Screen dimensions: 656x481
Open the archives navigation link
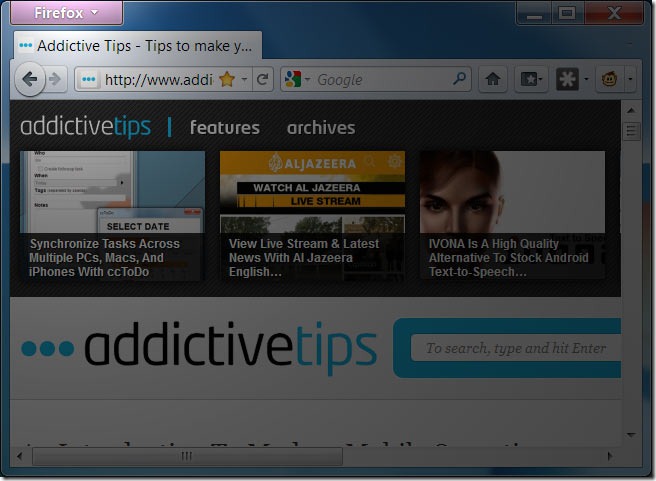point(321,128)
